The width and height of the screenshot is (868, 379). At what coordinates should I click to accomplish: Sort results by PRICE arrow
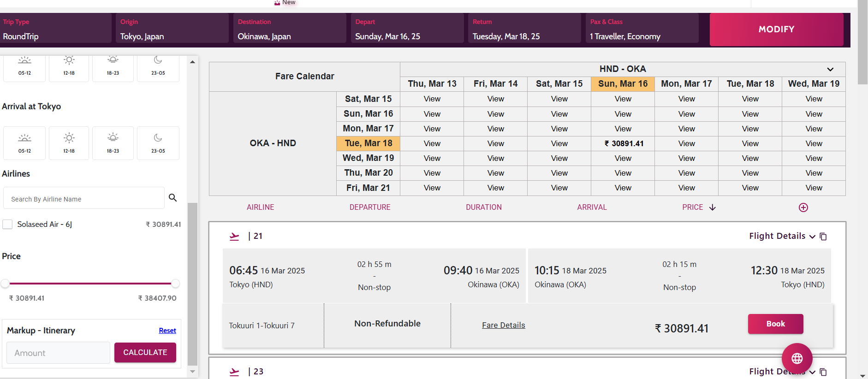712,207
